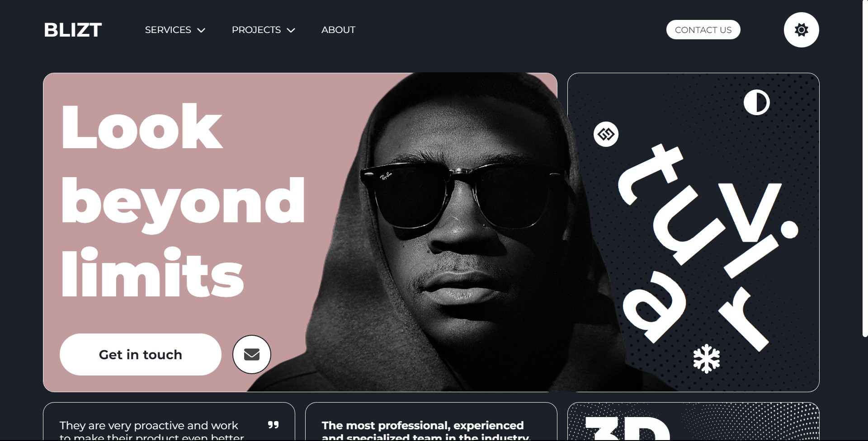
Task: Open the Projects menu
Action: click(263, 30)
